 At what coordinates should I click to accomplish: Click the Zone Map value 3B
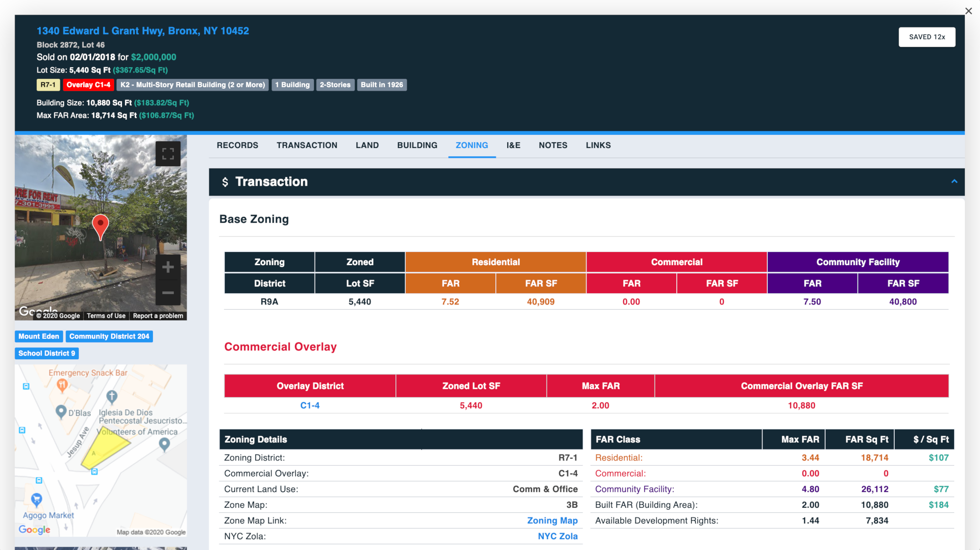tap(572, 505)
